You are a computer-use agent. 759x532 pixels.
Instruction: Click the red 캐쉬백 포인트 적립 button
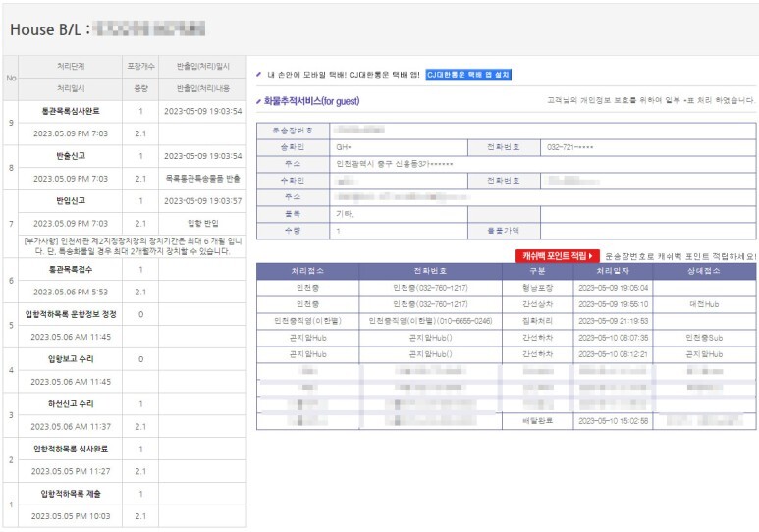point(557,256)
